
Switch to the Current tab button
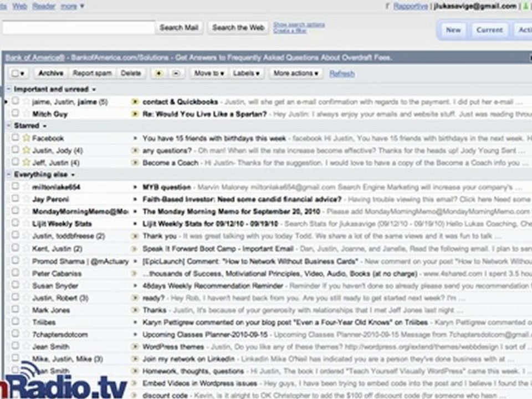point(489,30)
